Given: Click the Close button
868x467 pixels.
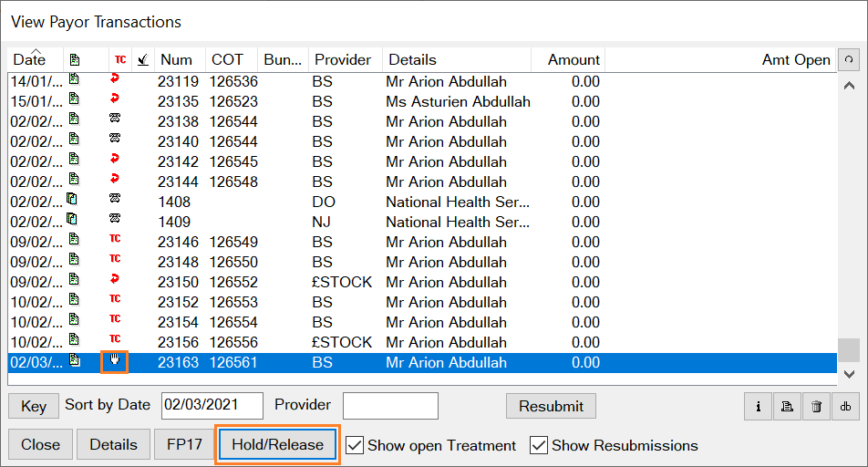Looking at the screenshot, I should (x=40, y=444).
